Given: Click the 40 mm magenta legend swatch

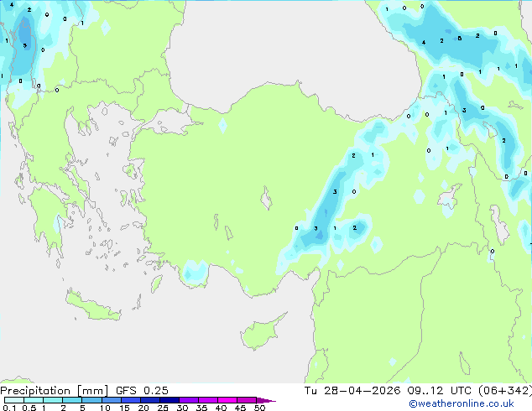Looking at the screenshot, I should (227, 400).
